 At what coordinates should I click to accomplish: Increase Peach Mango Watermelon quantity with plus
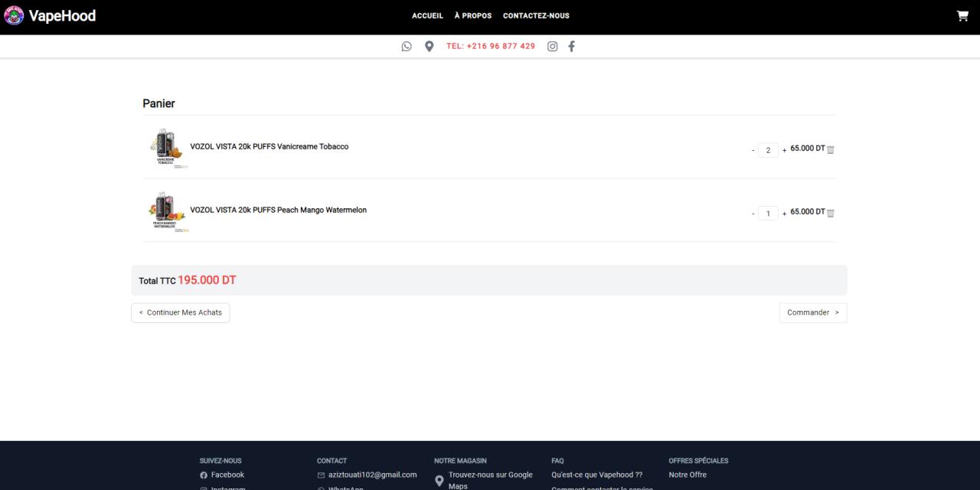click(x=784, y=214)
